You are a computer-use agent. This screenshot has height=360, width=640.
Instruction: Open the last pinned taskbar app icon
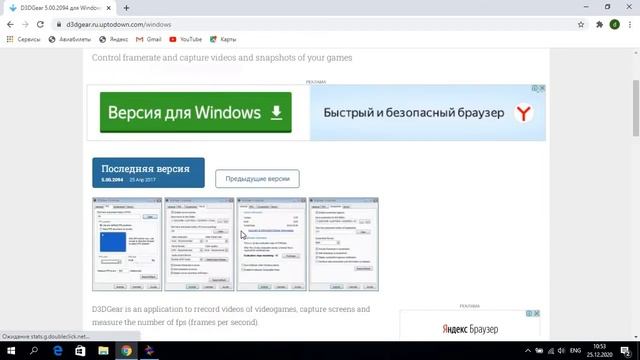pos(149,351)
